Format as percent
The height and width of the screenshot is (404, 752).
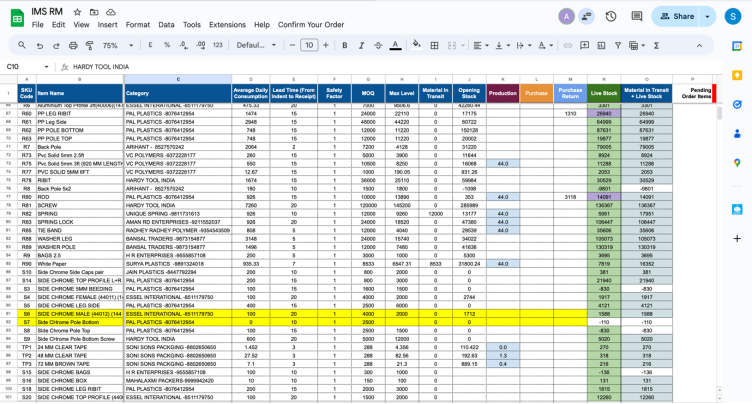pyautogui.click(x=167, y=45)
